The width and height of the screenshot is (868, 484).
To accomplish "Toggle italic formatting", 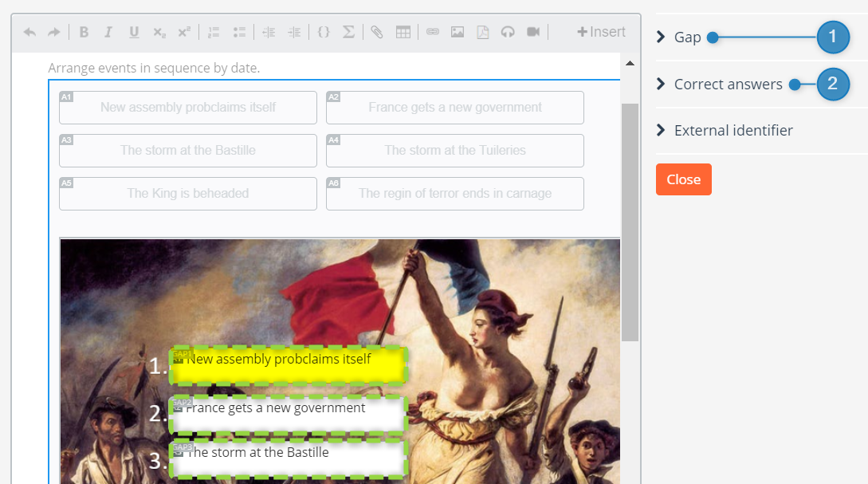I will (108, 32).
